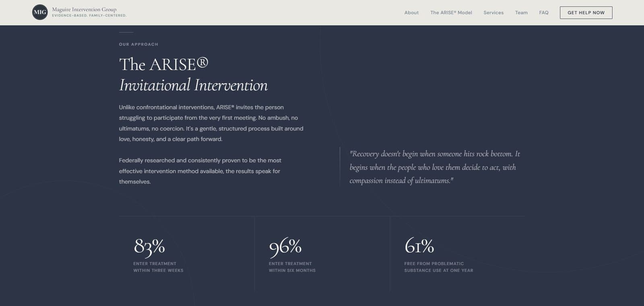Click 'FREE FROM PROBLEMATIC SUBSTANCE USE' label
Screen dimensions: 644x306
tap(439, 267)
